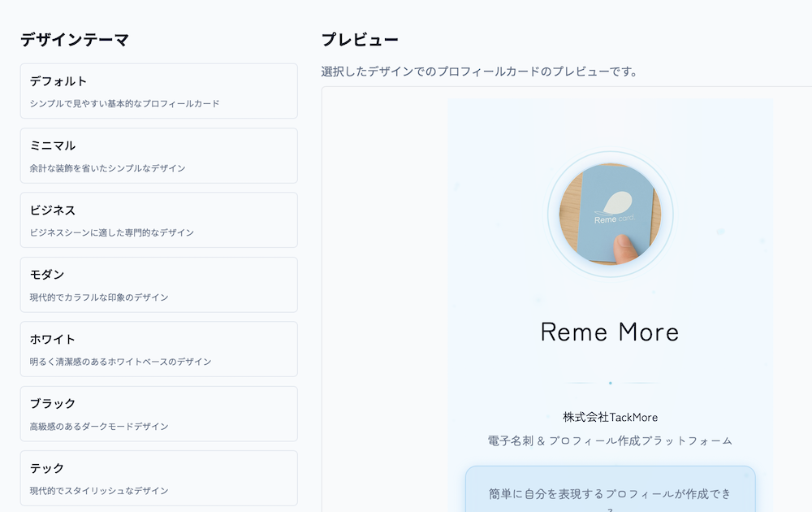Choose the テック stylish theme
This screenshot has width=812, height=512.
158,478
